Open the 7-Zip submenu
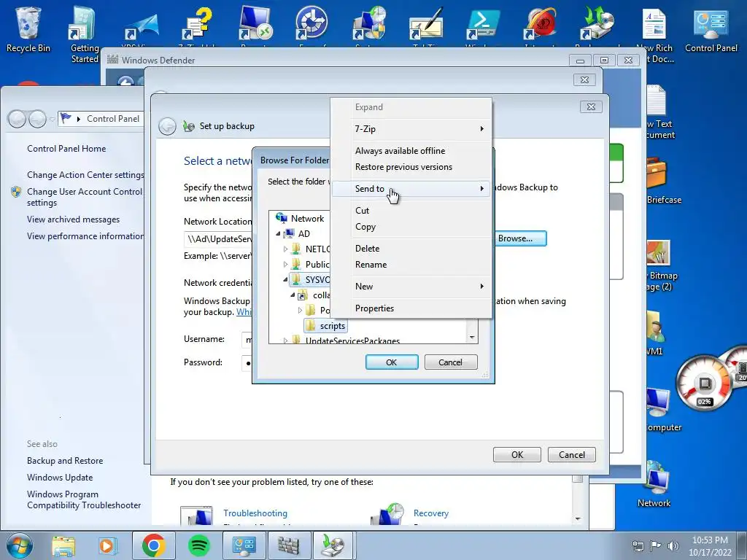This screenshot has height=560, width=747. [x=411, y=129]
